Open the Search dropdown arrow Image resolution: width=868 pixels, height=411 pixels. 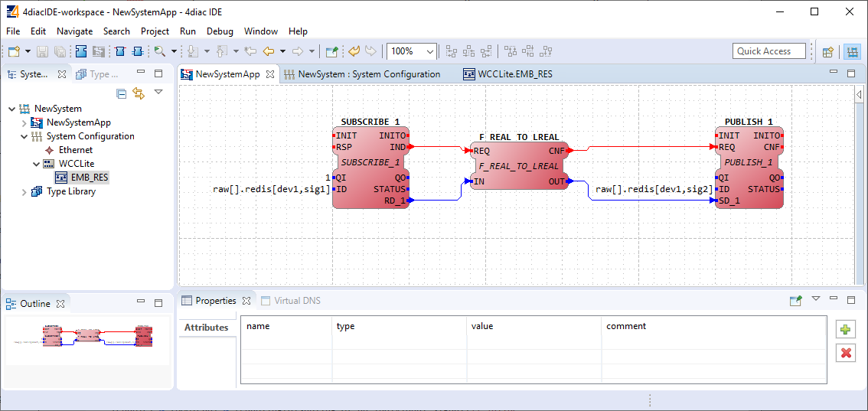click(x=174, y=51)
